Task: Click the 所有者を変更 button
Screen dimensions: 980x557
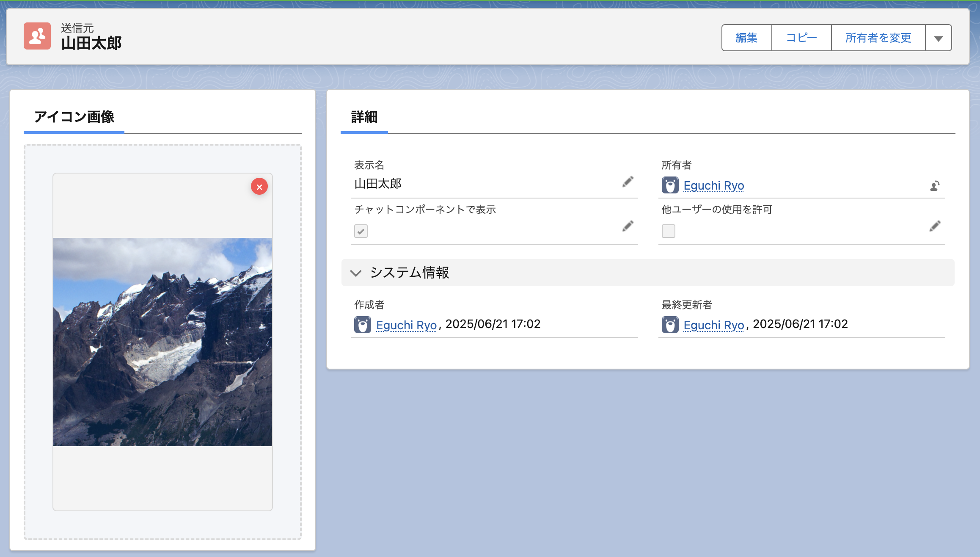Action: coord(878,38)
